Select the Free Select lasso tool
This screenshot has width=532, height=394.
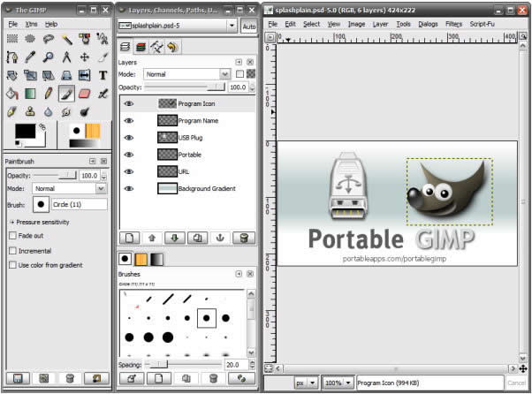(49, 39)
